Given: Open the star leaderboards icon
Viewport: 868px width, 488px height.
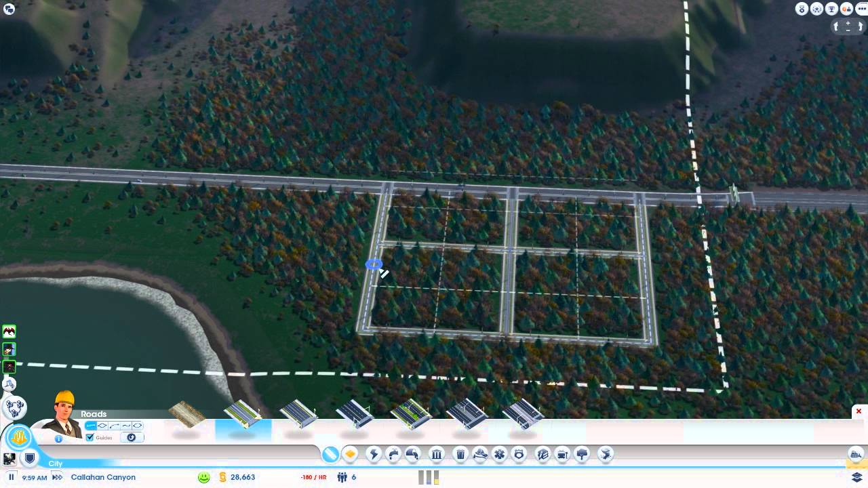Looking at the screenshot, I should point(816,9).
